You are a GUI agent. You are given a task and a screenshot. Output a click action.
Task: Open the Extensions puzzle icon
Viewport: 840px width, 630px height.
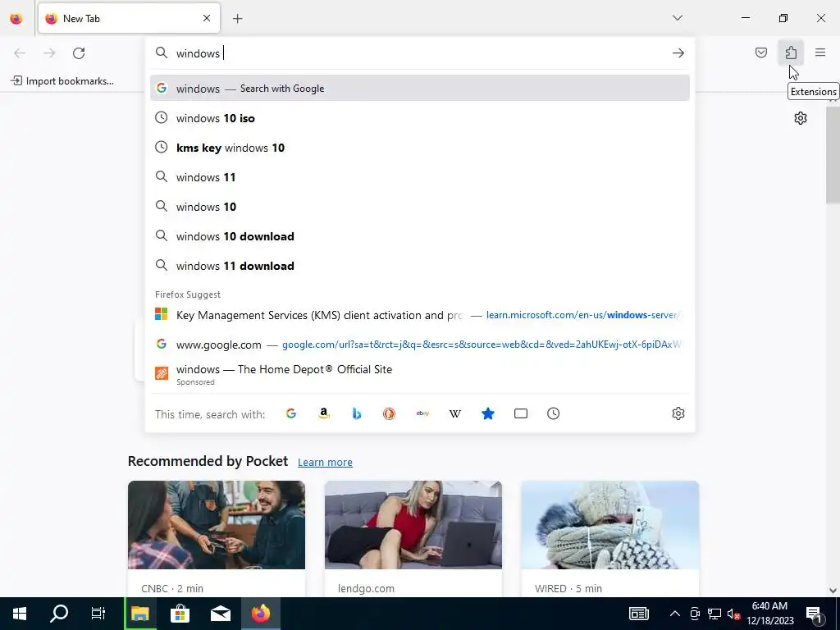(791, 52)
